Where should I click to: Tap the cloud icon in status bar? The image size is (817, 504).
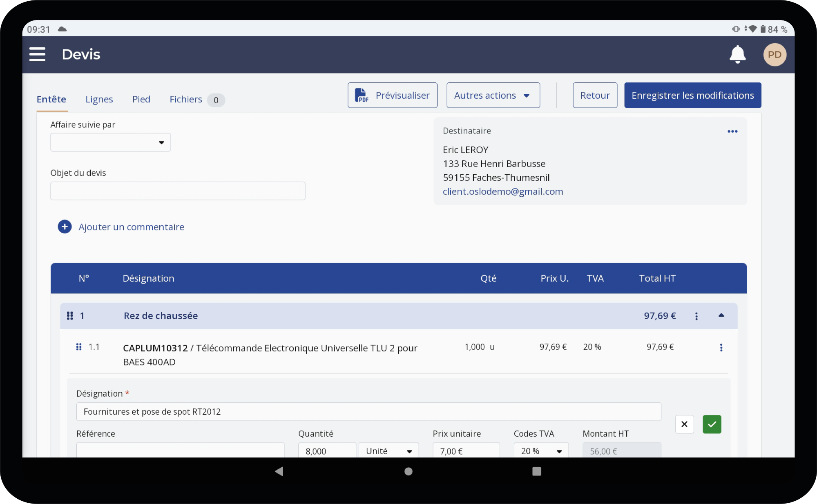62,29
